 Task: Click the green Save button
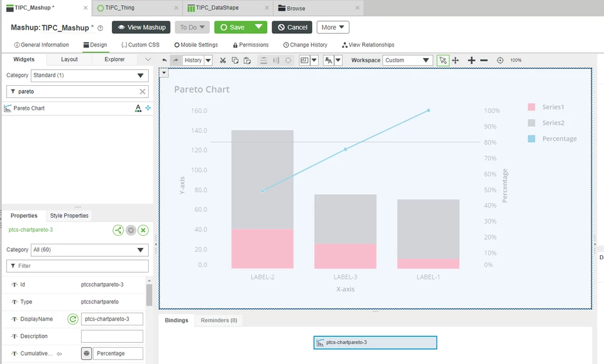(x=232, y=27)
